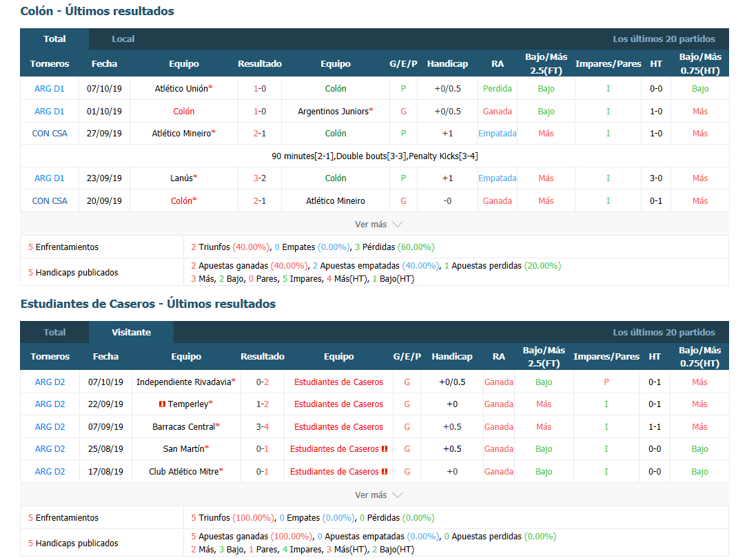Open Local tab in Colón results
This screenshot has height=560, width=747.
123,39
